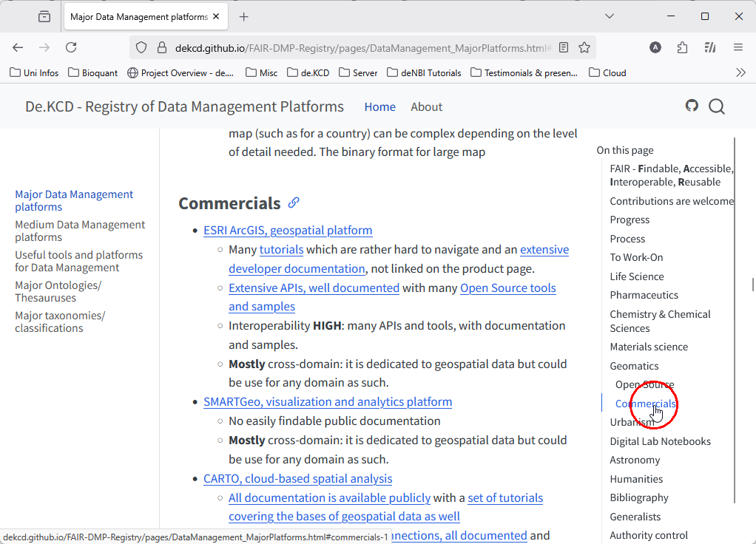756x544 pixels.
Task: Select Commercials in the On this page outline
Action: (644, 404)
